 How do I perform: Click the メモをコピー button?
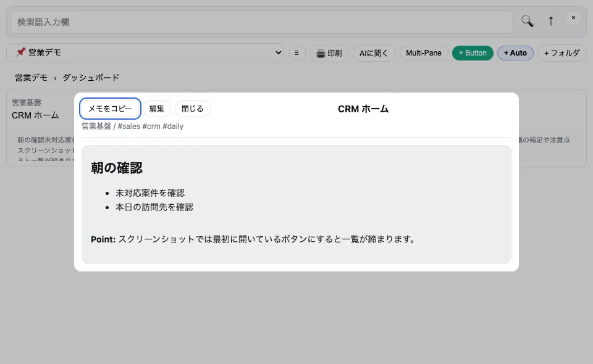click(x=110, y=109)
